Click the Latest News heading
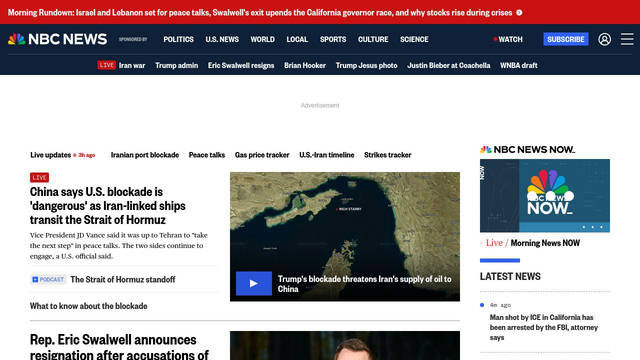The height and width of the screenshot is (360, 640). tap(510, 277)
